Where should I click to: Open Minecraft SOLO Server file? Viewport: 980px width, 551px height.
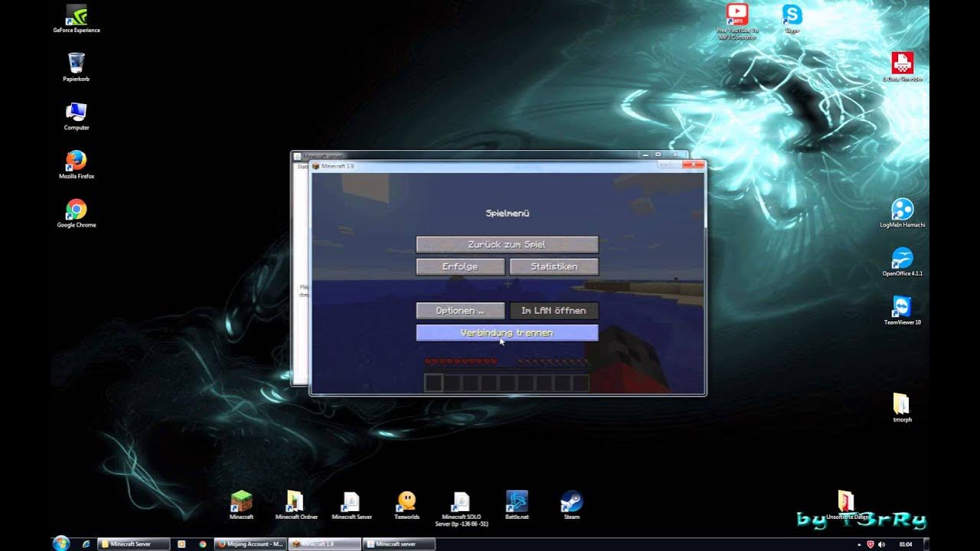click(462, 508)
